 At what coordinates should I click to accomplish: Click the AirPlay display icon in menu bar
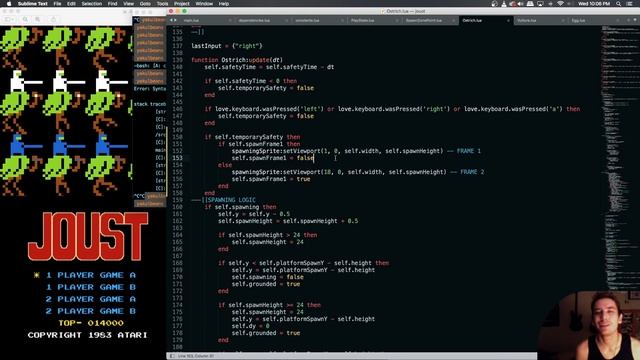[540, 4]
